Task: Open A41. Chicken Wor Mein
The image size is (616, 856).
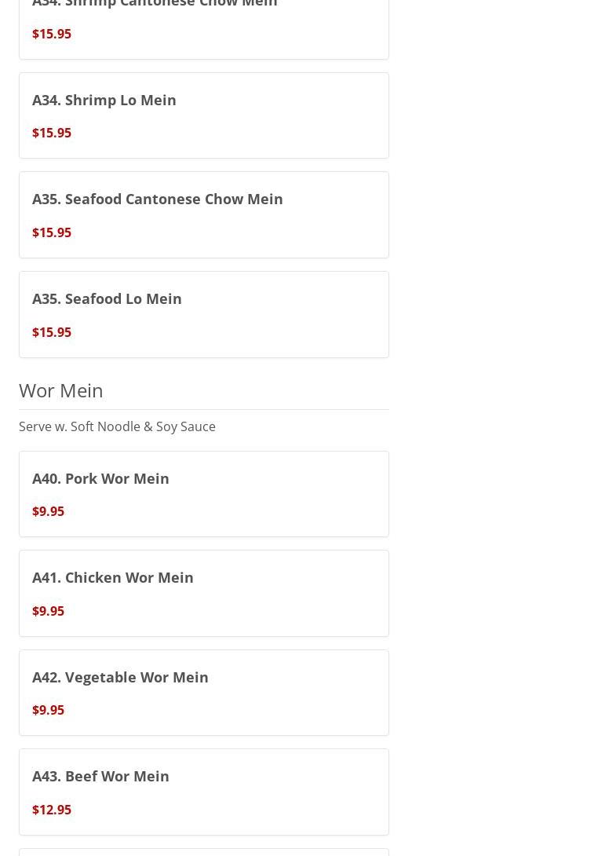Action: 113,577
